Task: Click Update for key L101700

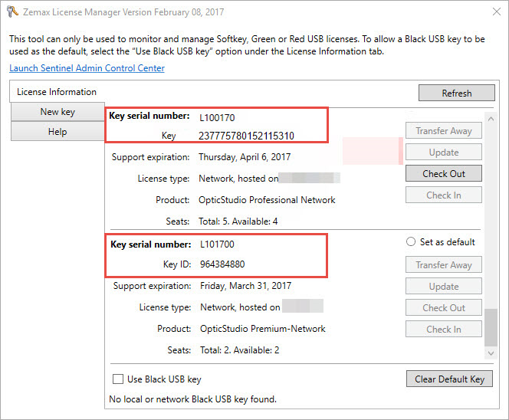Action: pyautogui.click(x=443, y=287)
